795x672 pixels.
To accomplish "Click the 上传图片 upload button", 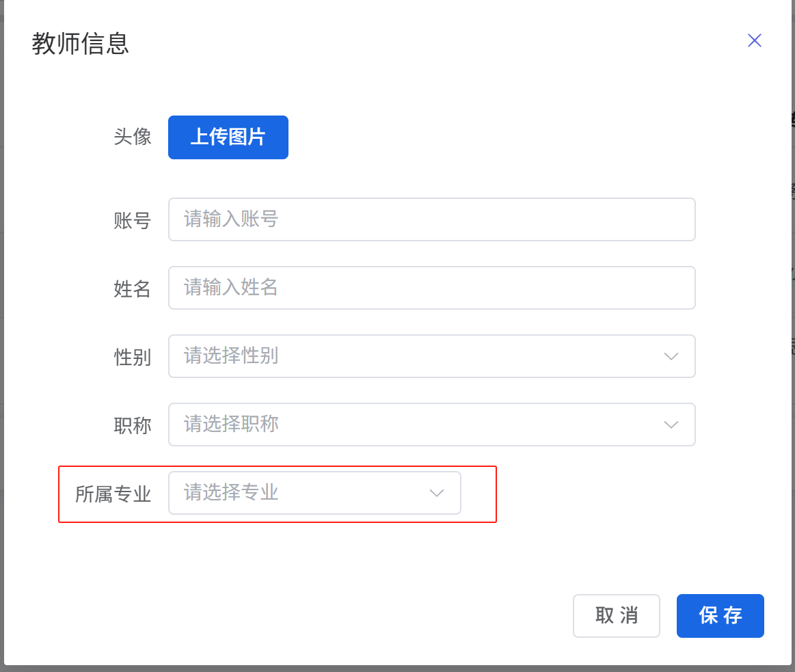I will 228,137.
